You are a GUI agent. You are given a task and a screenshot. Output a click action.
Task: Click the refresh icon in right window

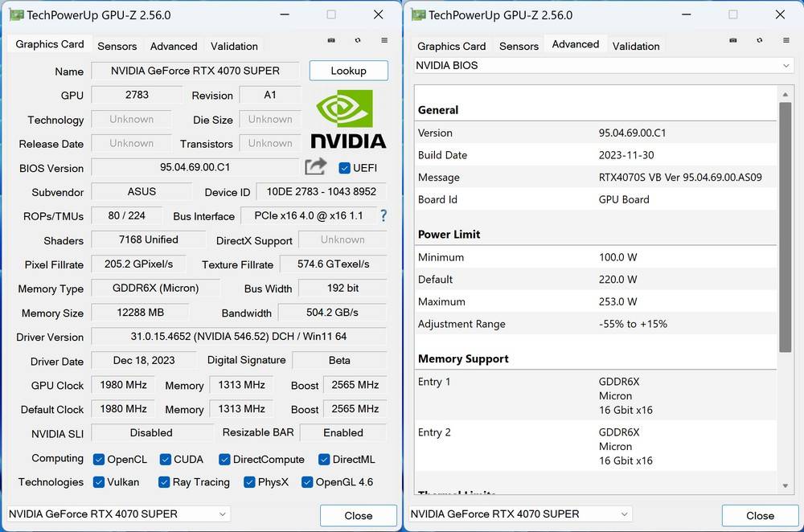(760, 40)
